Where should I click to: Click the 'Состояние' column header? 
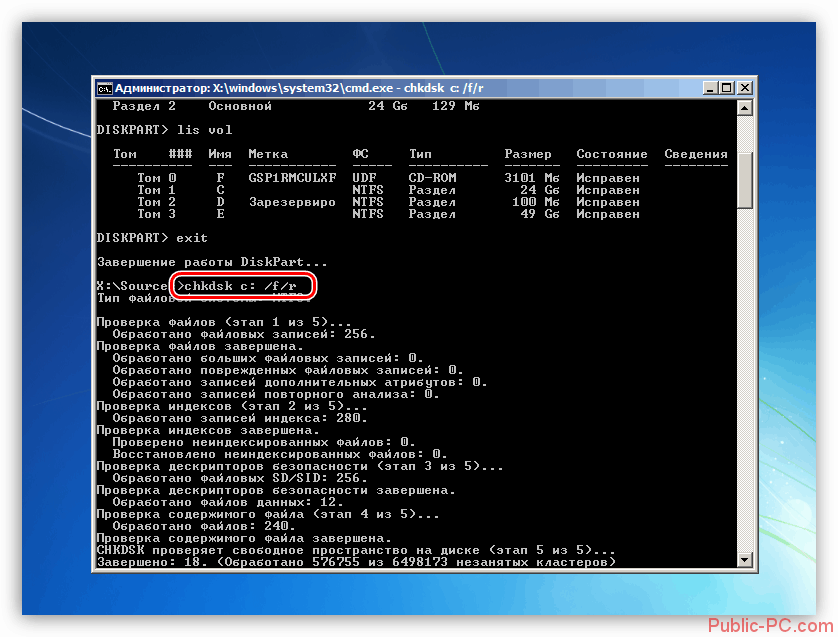coord(612,154)
